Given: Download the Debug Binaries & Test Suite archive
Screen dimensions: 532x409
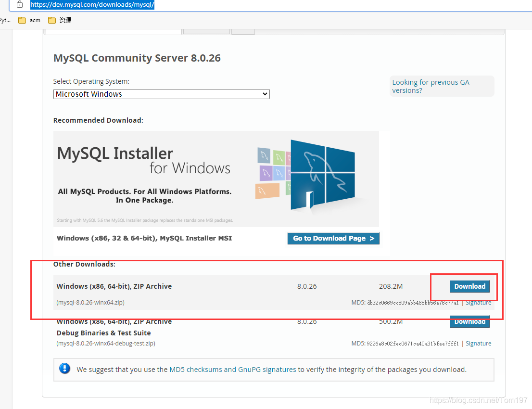Looking at the screenshot, I should point(469,322).
